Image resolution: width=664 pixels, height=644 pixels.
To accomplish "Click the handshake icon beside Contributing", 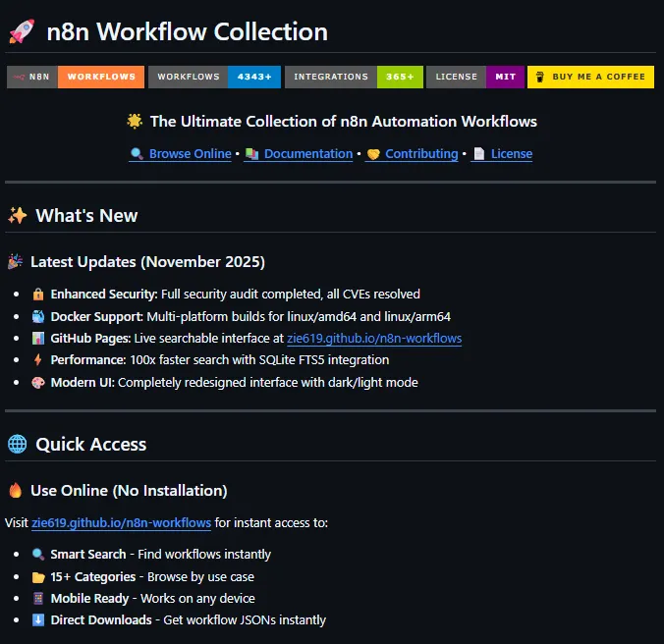I will pyautogui.click(x=373, y=154).
